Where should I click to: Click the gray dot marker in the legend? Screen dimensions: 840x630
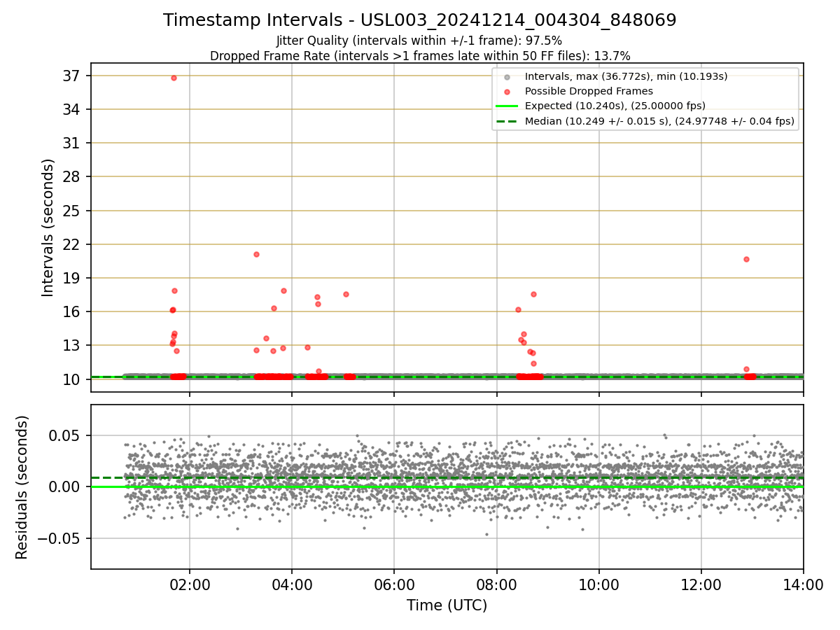tap(507, 76)
